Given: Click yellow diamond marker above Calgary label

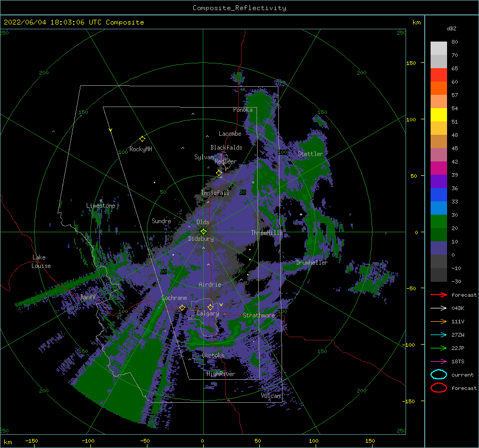Looking at the screenshot, I should (210, 307).
